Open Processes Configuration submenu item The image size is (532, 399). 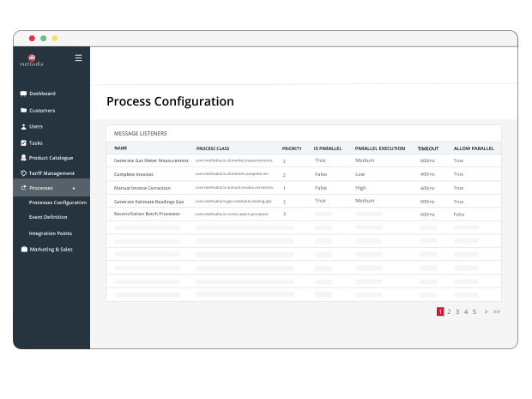[x=57, y=203]
